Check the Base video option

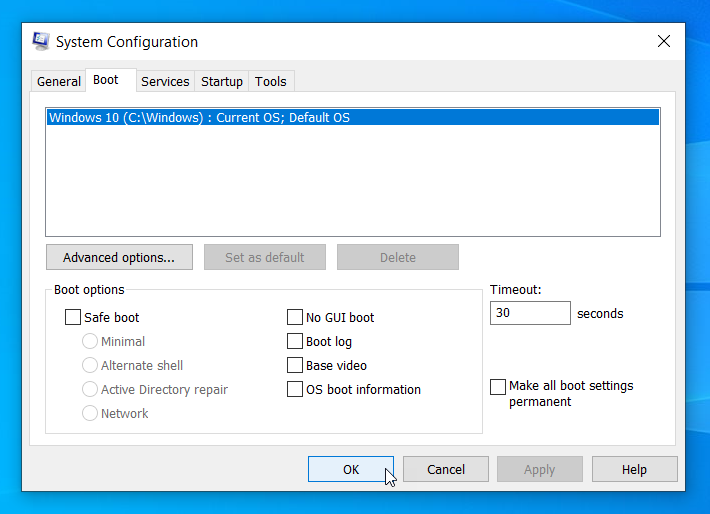294,365
